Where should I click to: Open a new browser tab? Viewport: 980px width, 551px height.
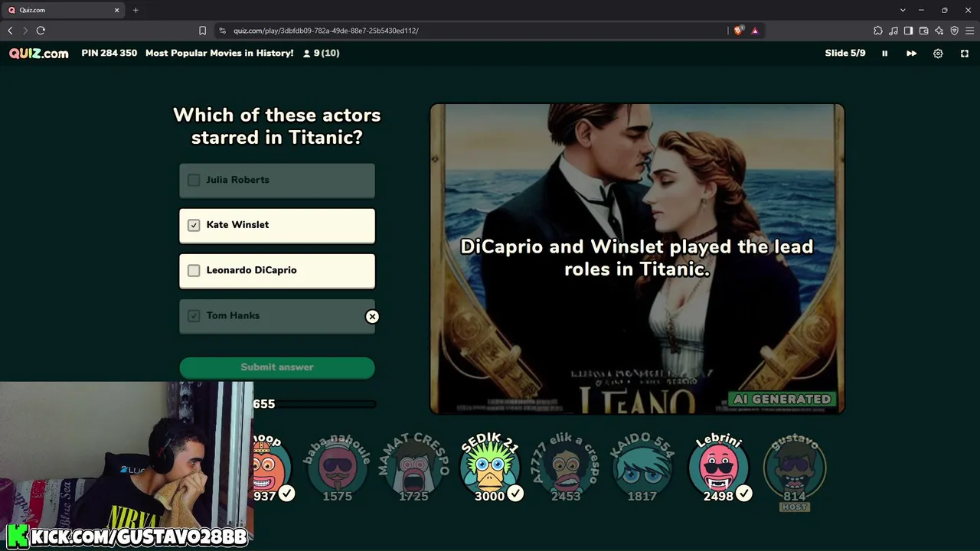tap(136, 10)
